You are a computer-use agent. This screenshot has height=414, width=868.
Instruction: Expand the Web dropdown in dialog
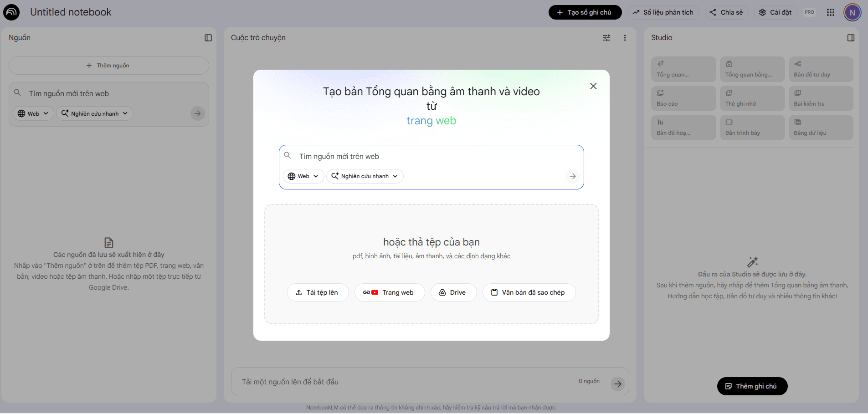click(x=303, y=176)
